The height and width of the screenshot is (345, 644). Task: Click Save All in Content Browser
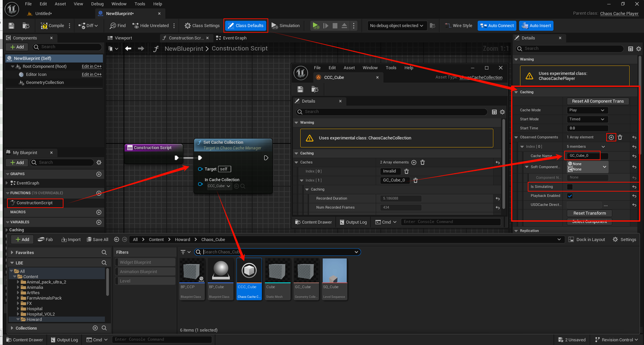[x=97, y=240]
